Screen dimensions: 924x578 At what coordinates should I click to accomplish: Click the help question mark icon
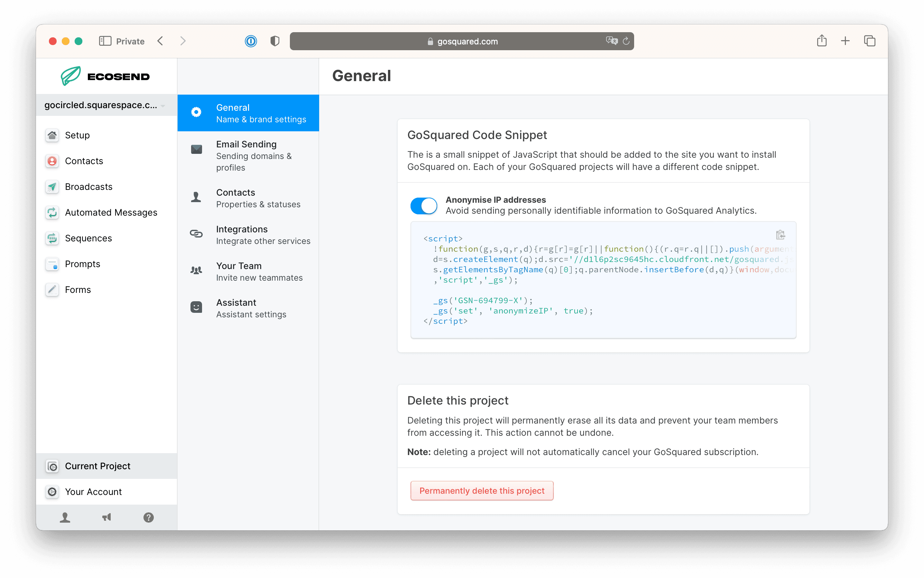pyautogui.click(x=148, y=517)
